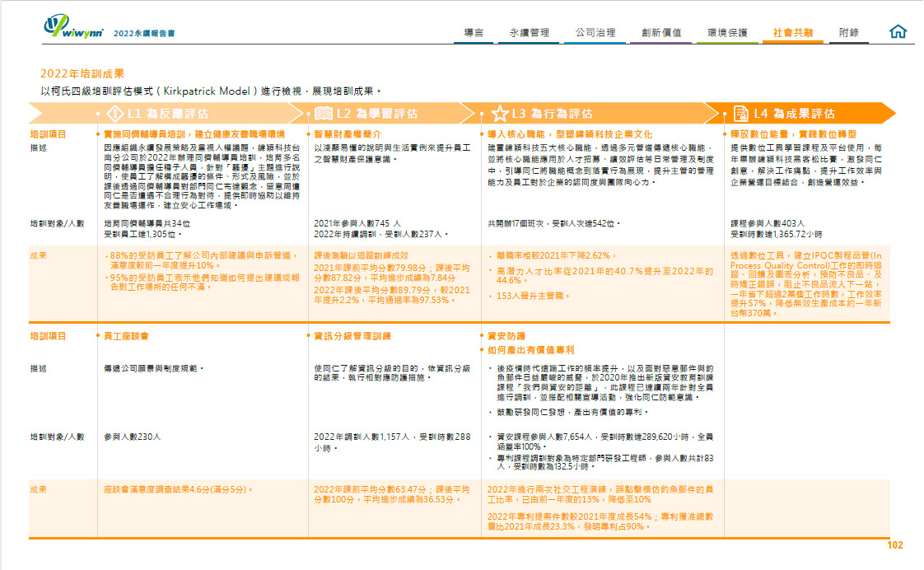The height and width of the screenshot is (570, 924).
Task: Click the diamond icon beside L1 為反應評估
Action: [x=114, y=114]
